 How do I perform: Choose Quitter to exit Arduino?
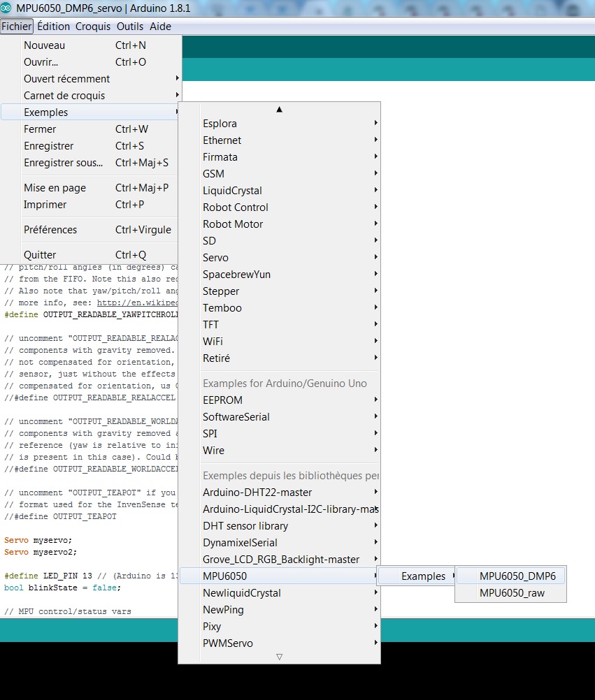point(90,254)
